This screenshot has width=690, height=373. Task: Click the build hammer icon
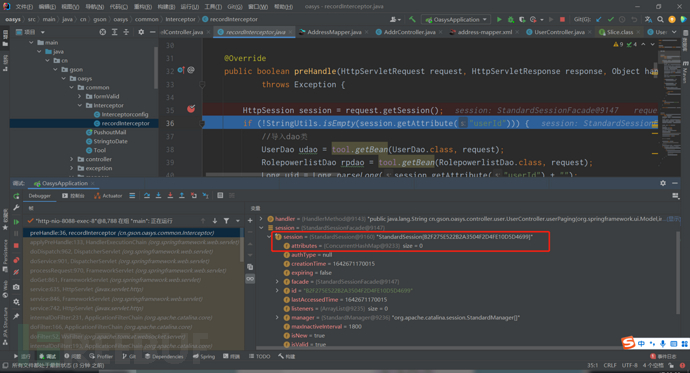[412, 19]
